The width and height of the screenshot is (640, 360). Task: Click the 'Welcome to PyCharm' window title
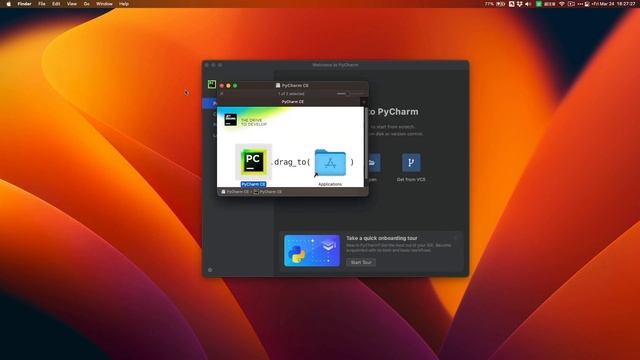coord(336,65)
